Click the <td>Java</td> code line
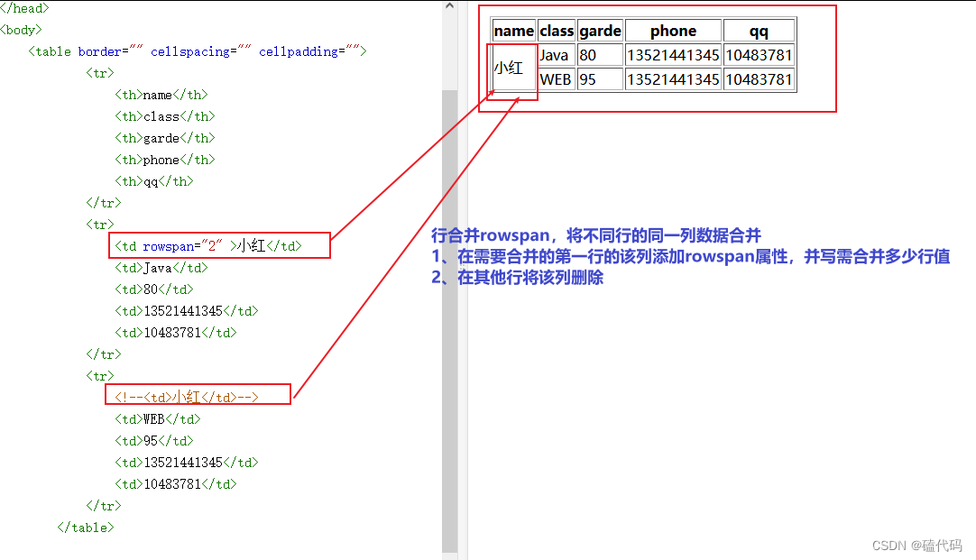The image size is (976, 560). pos(161,268)
